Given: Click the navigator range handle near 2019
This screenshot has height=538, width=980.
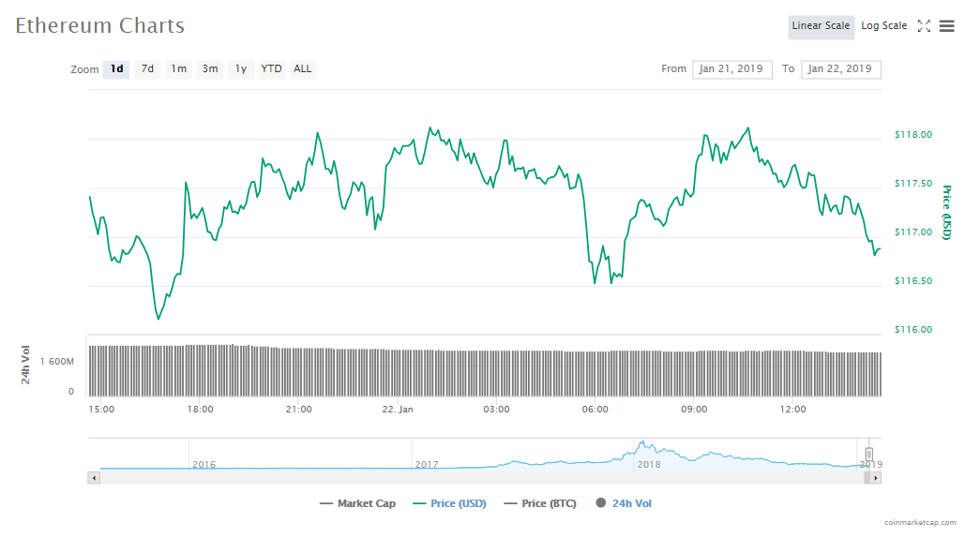Looking at the screenshot, I should pos(869,455).
